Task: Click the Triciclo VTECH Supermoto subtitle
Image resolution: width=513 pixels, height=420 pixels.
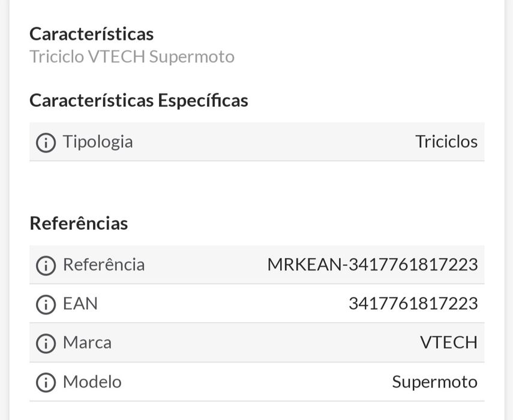Action: (131, 56)
